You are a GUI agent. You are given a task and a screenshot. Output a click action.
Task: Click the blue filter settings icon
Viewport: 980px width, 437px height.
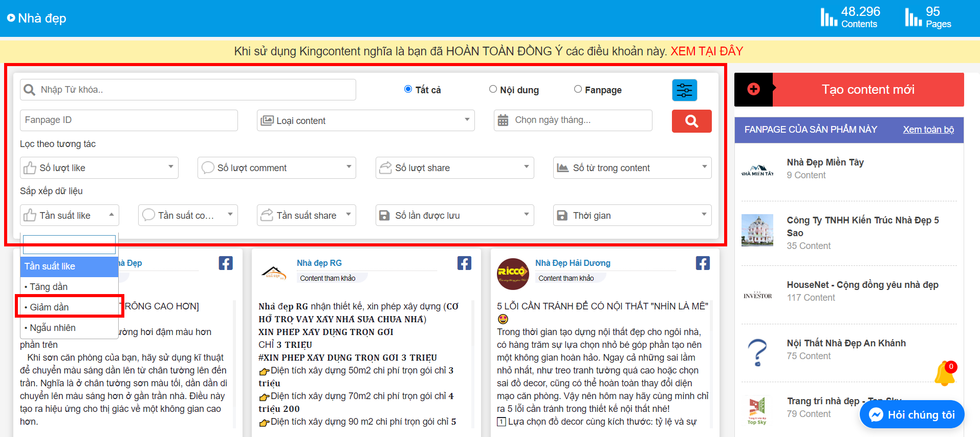(x=684, y=90)
